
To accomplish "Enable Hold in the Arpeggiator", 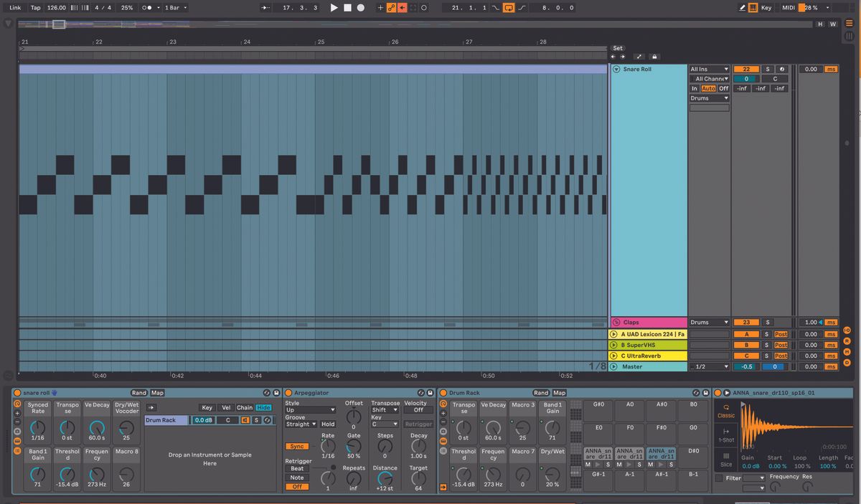I will (x=328, y=424).
